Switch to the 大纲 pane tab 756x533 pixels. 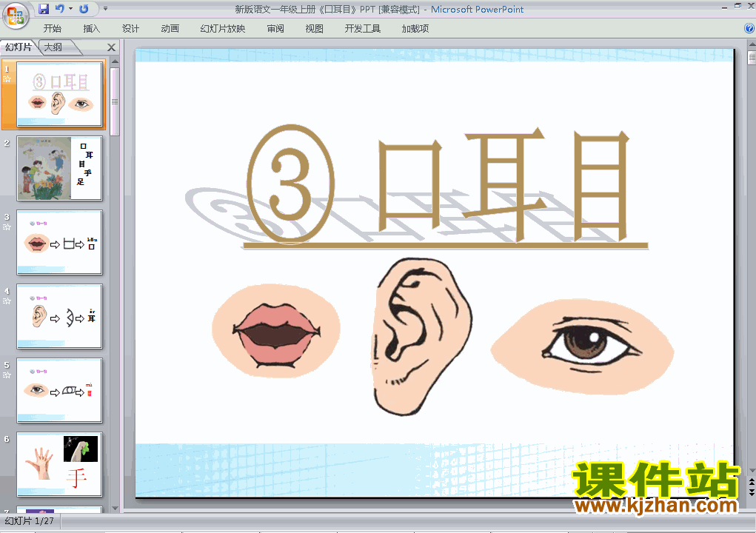coord(53,47)
